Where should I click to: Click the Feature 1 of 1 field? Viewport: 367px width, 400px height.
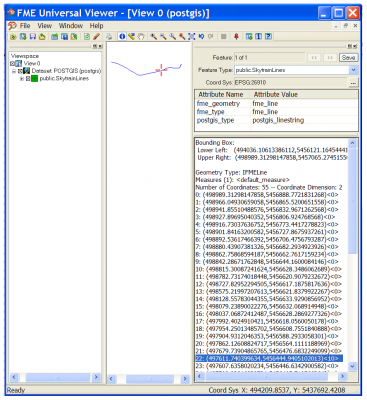pyautogui.click(x=269, y=58)
